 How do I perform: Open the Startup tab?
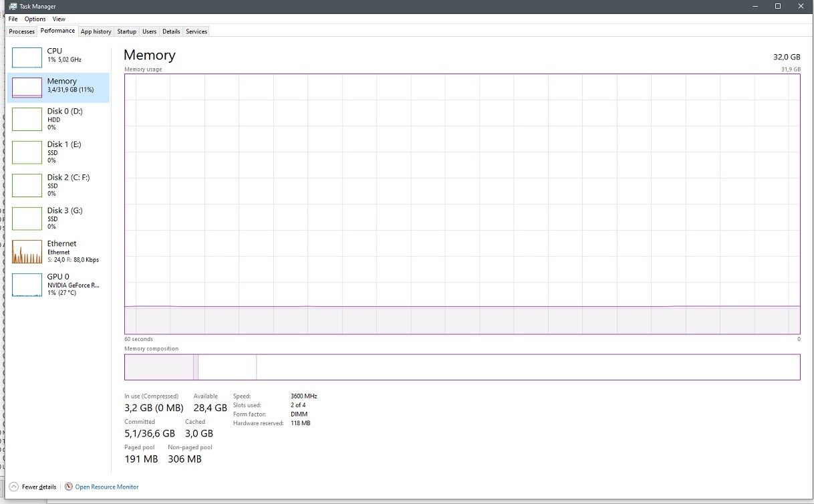click(x=127, y=31)
